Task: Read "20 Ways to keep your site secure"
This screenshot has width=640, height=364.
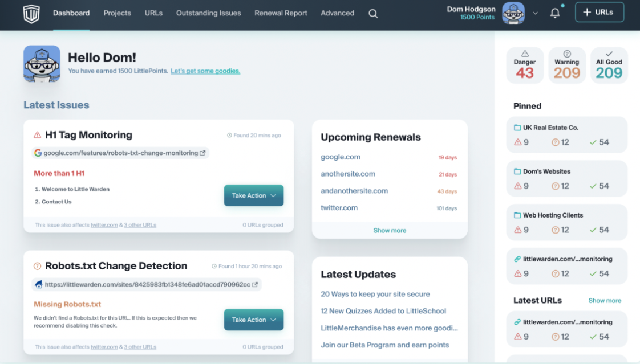Action: [x=375, y=294]
